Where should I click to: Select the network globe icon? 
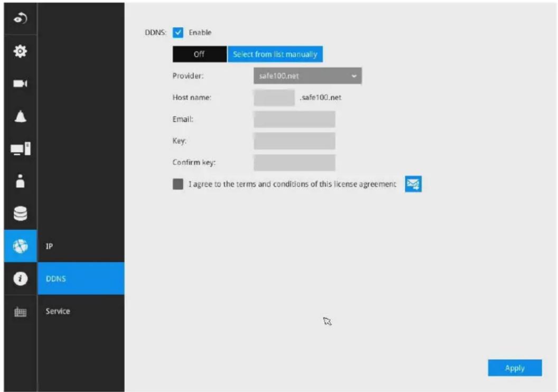tap(20, 246)
